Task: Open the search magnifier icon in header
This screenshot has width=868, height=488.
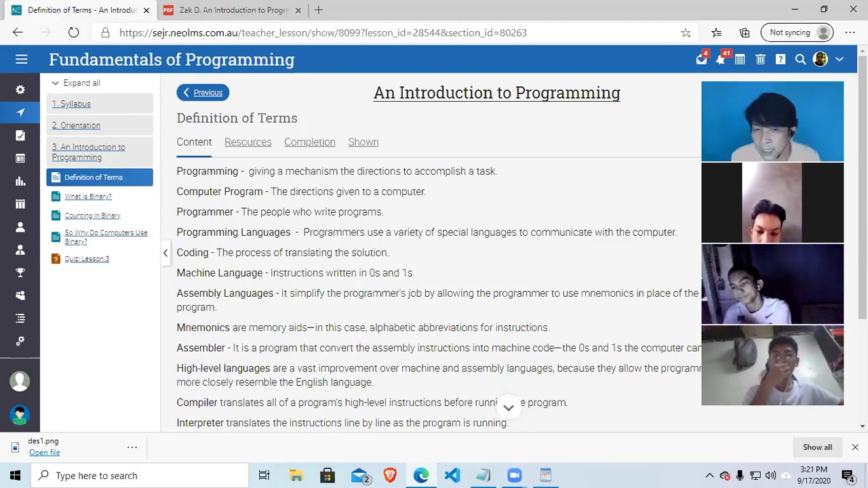Action: pos(800,60)
